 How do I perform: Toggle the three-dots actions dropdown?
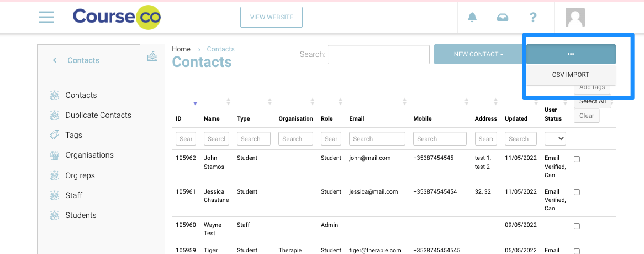[x=571, y=54]
